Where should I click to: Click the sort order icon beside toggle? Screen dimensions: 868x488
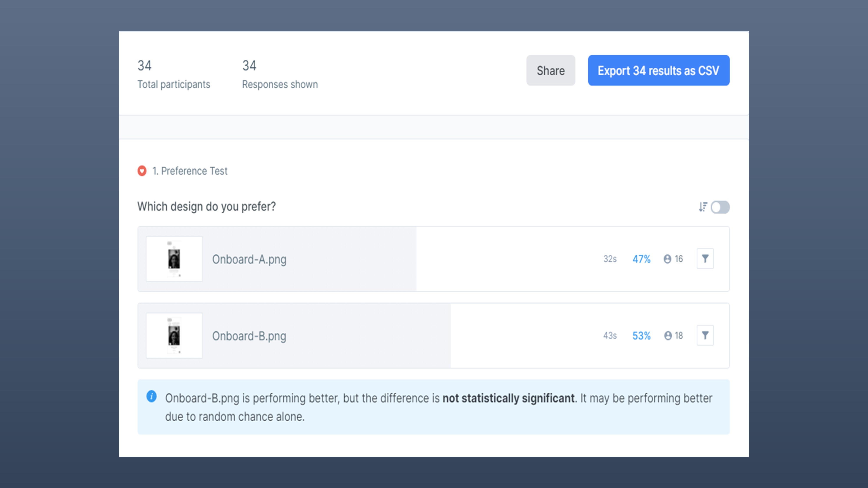tap(703, 207)
